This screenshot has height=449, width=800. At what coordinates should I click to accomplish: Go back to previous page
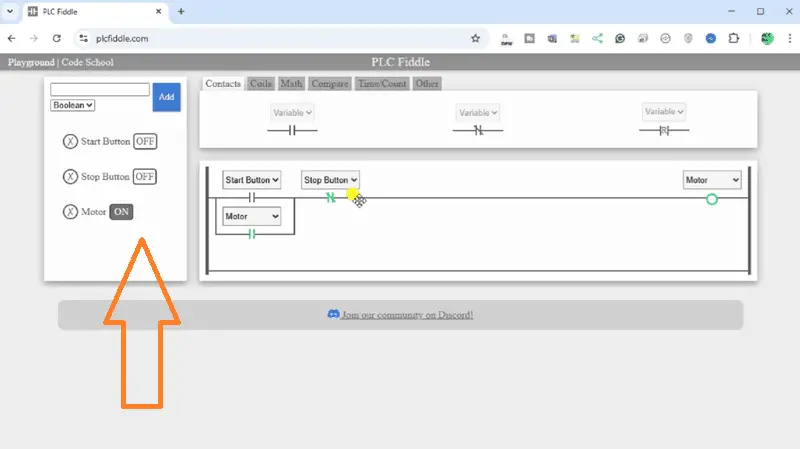click(12, 38)
